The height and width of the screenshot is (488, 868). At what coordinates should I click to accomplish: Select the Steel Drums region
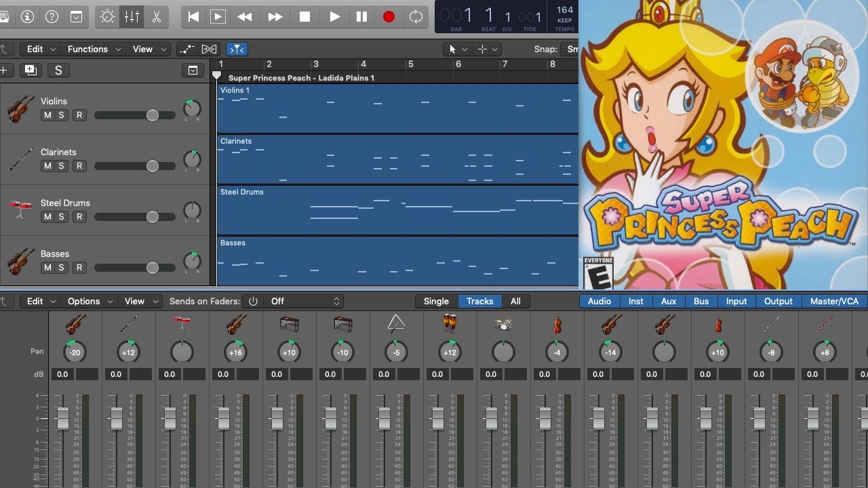pyautogui.click(x=398, y=210)
